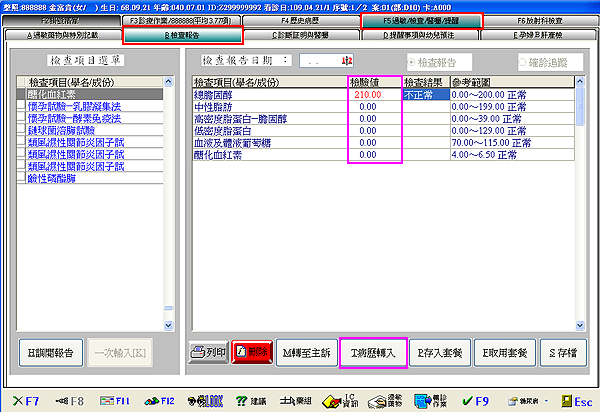Click the I病歷轉入 button
Image resolution: width=600 pixels, height=412 pixels.
click(373, 352)
